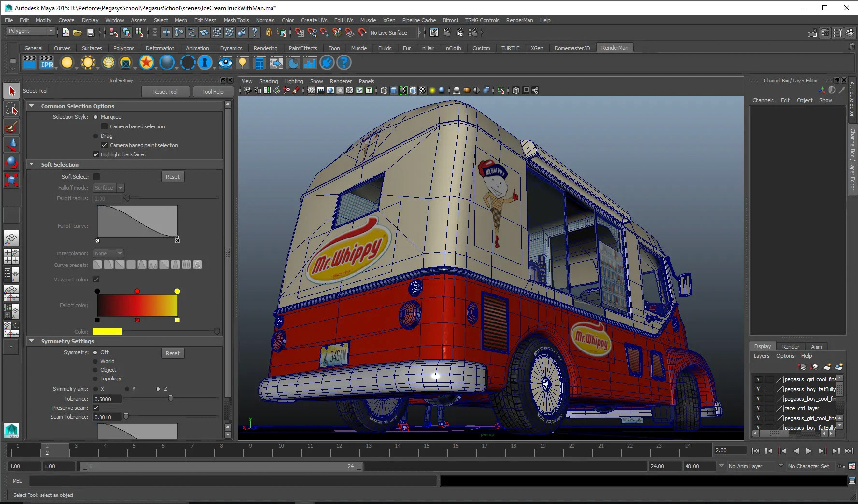Screen dimensions: 858x504
Task: Collapse the Soft Selection section
Action: (x=32, y=164)
